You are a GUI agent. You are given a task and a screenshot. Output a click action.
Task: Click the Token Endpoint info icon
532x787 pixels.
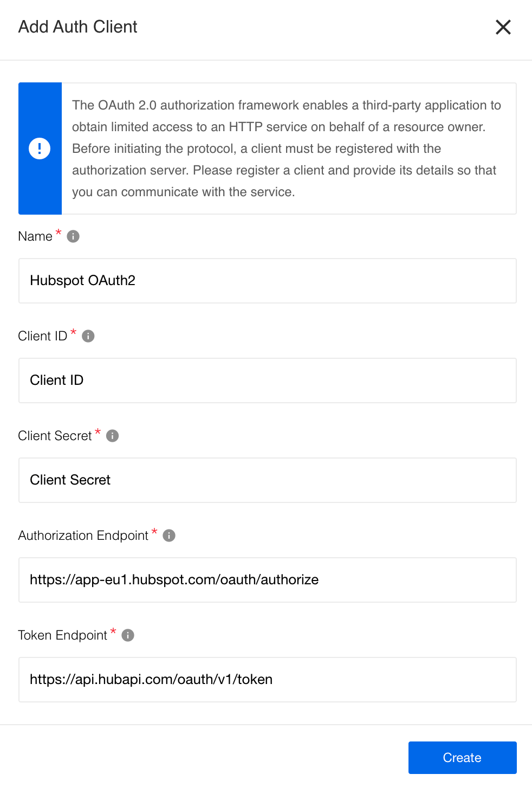pos(128,635)
